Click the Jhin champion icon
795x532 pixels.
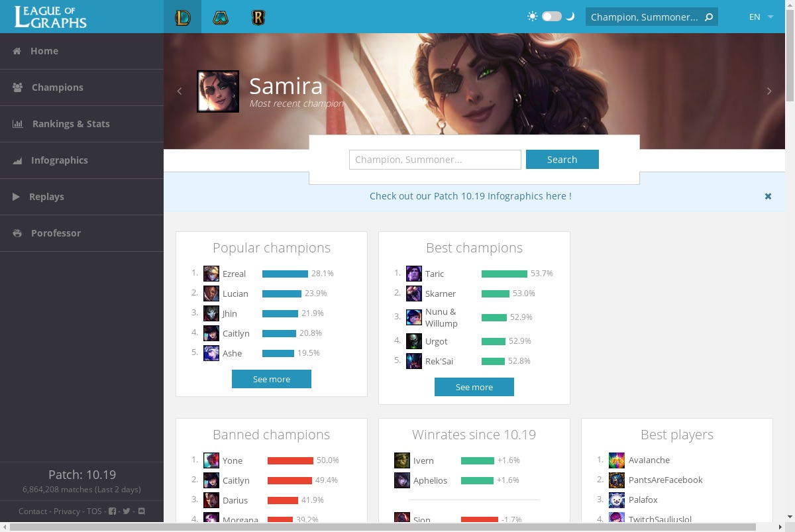211,313
